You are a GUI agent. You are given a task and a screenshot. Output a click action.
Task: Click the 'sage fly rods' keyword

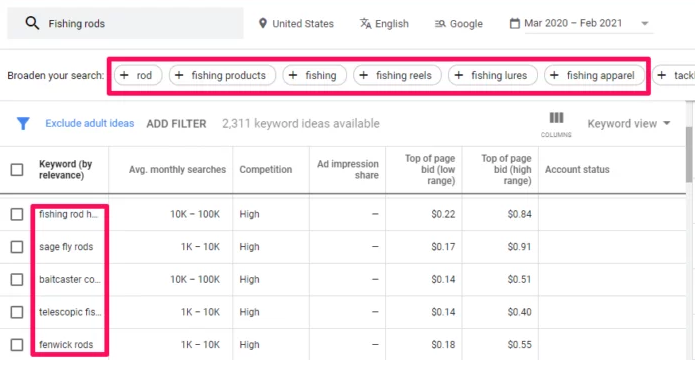click(66, 247)
